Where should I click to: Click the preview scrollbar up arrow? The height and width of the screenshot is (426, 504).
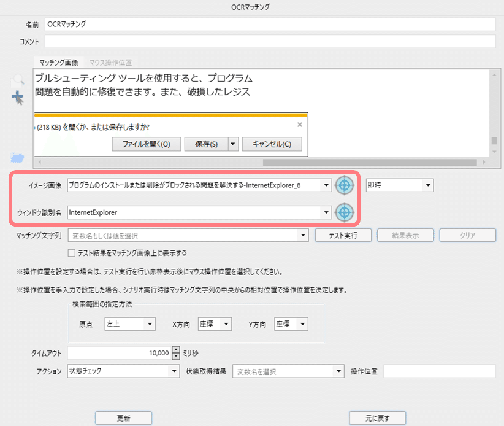coord(494,75)
